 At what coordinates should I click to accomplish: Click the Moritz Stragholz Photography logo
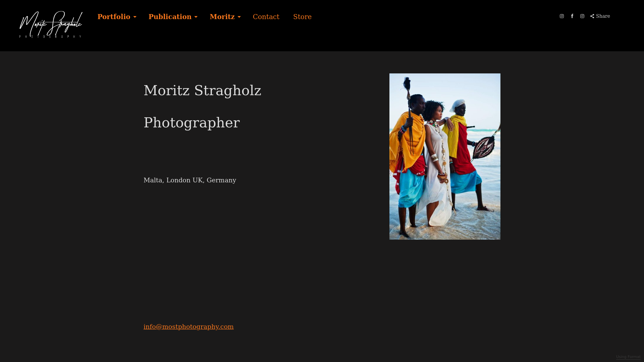click(x=51, y=25)
